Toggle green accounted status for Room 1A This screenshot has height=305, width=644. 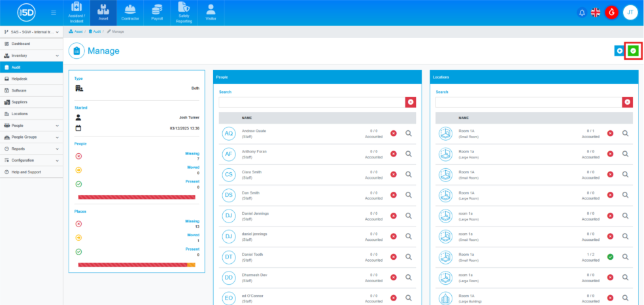pyautogui.click(x=610, y=257)
